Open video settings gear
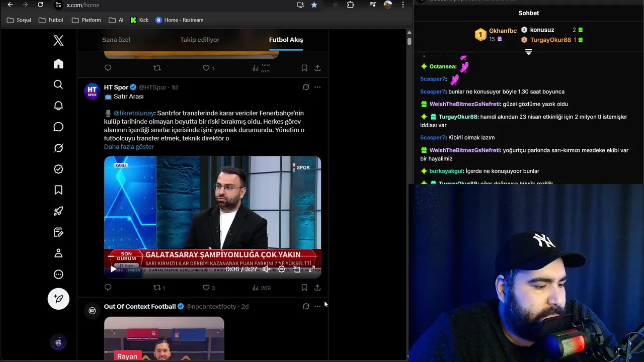The width and height of the screenshot is (644, 362). click(282, 269)
